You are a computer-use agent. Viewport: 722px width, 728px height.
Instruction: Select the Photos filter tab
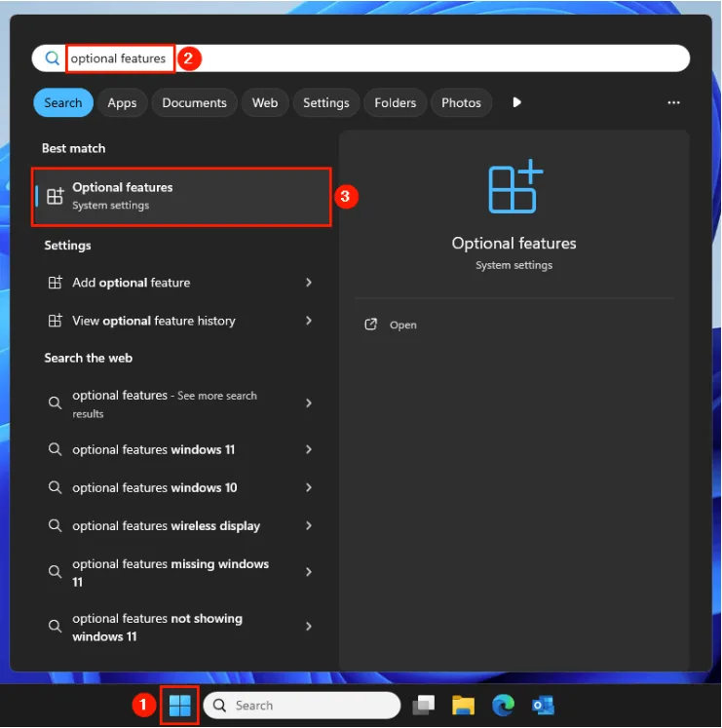click(x=461, y=103)
